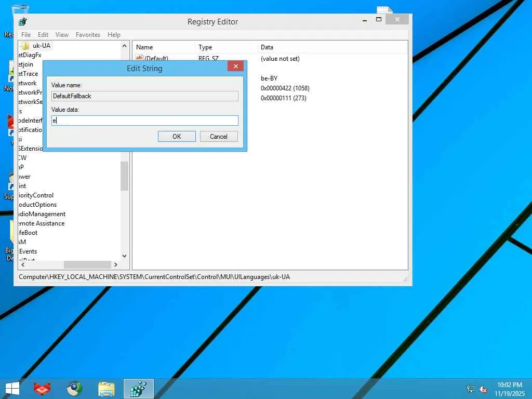Click the Registry Editor title bar icon
This screenshot has width=532, height=399.
pyautogui.click(x=23, y=22)
